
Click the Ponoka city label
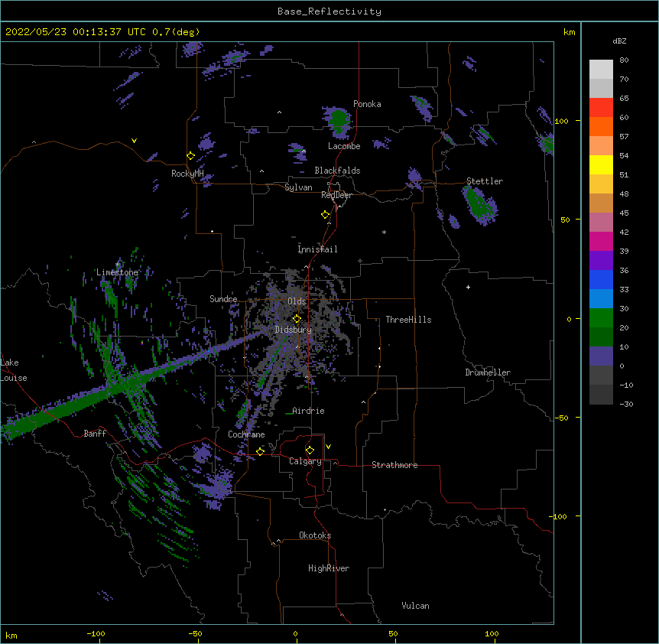[x=367, y=104]
